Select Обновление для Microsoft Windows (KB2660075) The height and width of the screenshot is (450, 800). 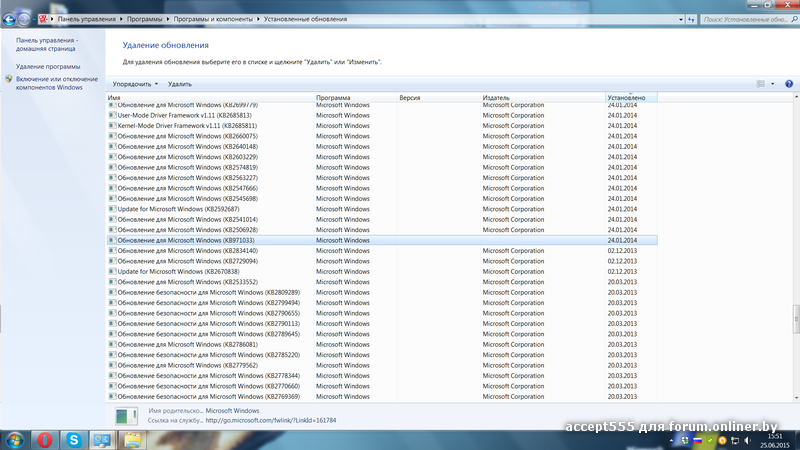pyautogui.click(x=382, y=136)
